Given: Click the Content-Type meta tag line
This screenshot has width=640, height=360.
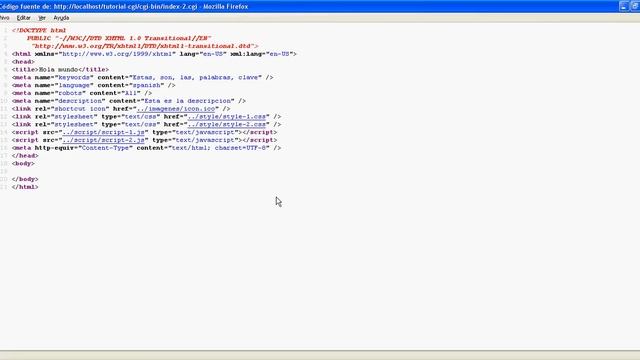Looking at the screenshot, I should point(147,148).
